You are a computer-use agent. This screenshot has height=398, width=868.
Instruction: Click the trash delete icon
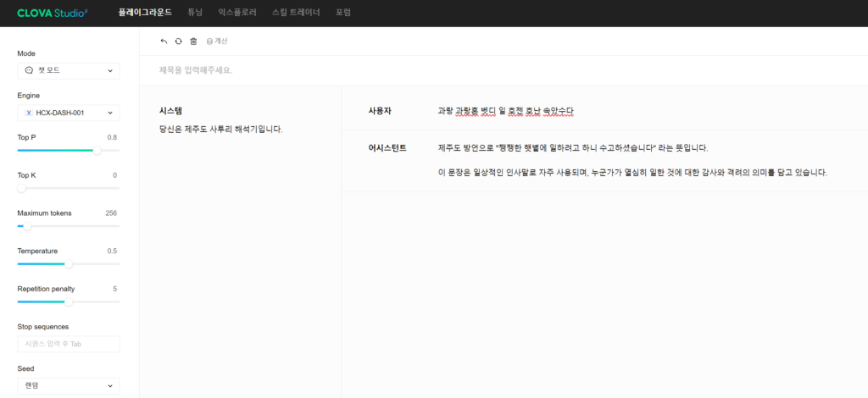pos(193,41)
